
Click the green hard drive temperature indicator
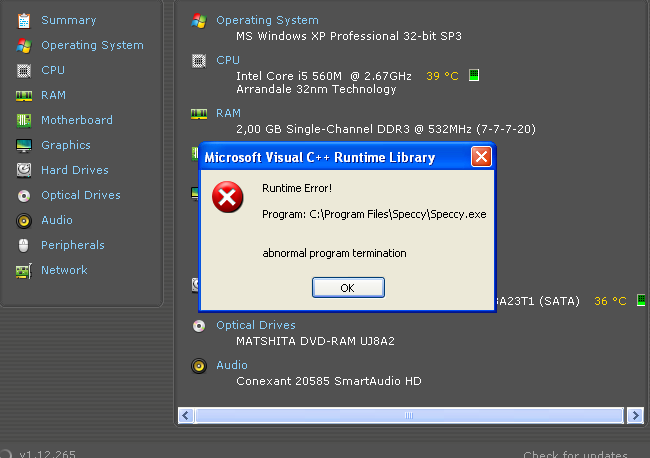point(641,300)
